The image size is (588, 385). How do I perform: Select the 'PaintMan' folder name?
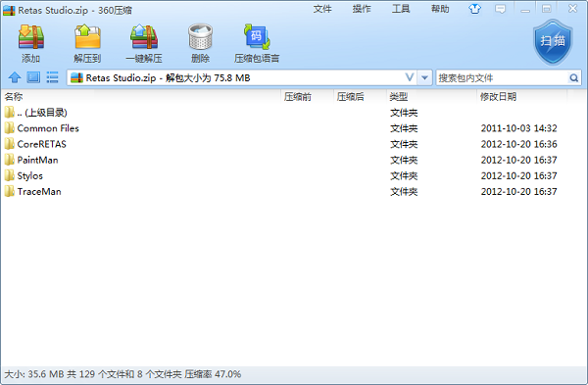(37, 160)
